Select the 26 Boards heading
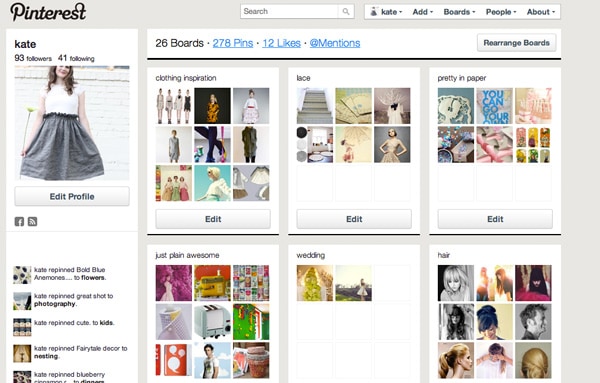The width and height of the screenshot is (600, 383). point(179,43)
